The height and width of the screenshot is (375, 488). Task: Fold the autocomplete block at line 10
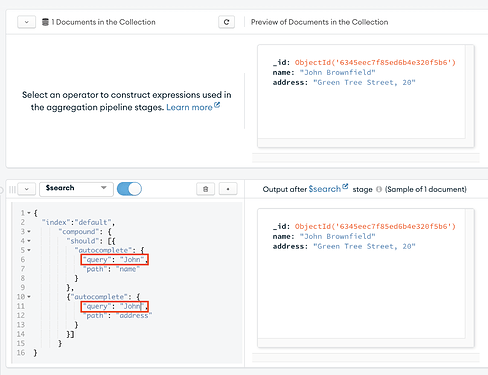click(x=29, y=297)
